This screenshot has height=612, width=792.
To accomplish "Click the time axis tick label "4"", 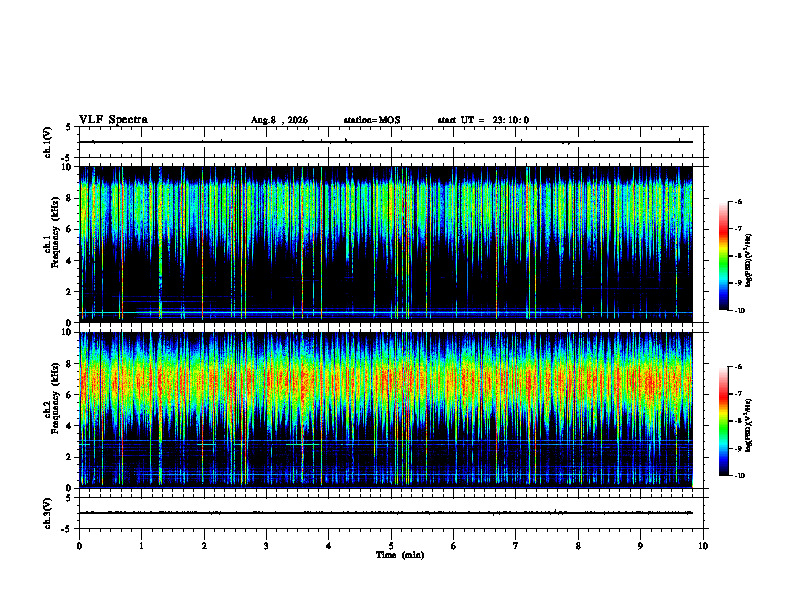I will tap(328, 546).
